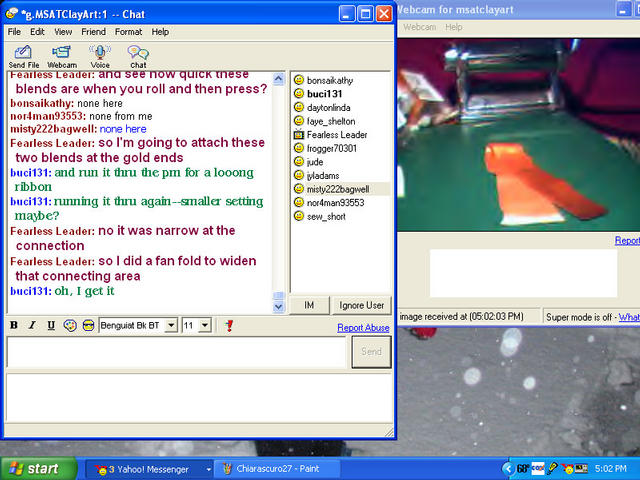Open the View menu

point(63,32)
